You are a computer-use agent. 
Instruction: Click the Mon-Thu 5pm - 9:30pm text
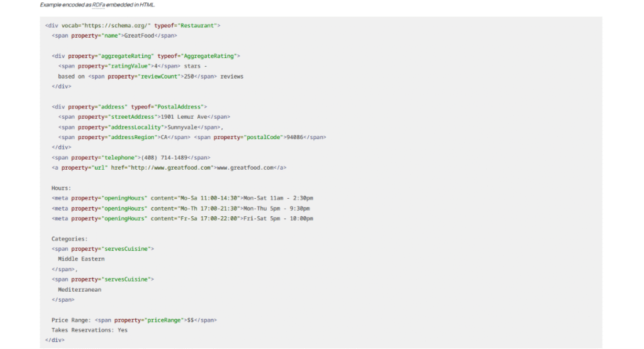click(277, 208)
